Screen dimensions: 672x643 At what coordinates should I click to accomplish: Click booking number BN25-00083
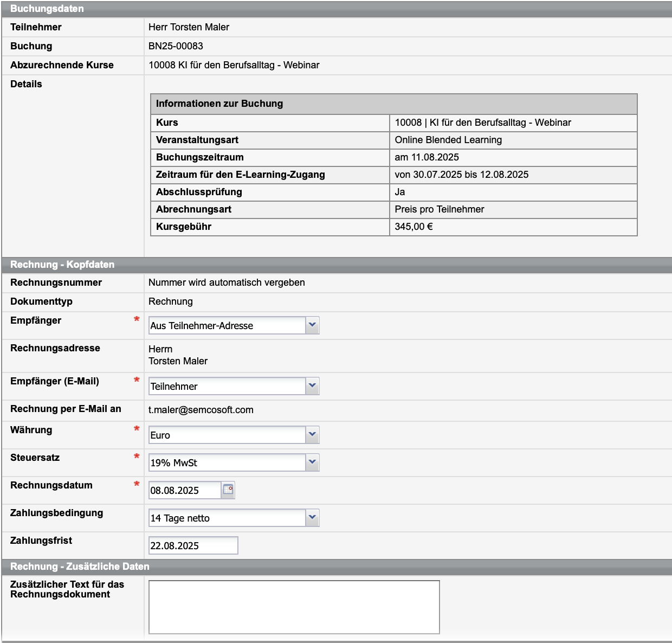(176, 46)
